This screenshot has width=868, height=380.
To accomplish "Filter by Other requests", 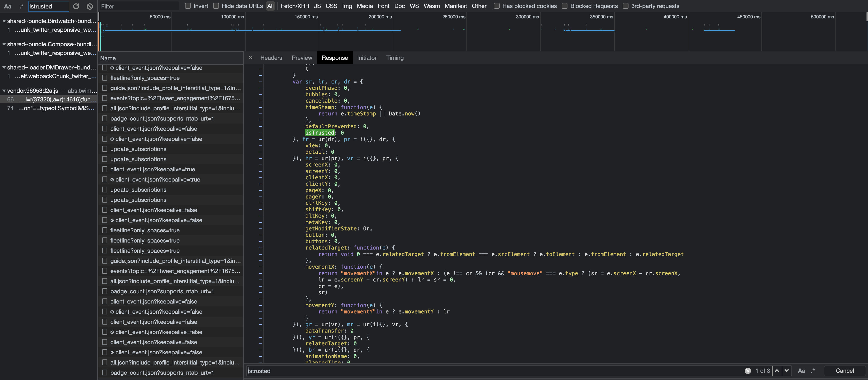I will click(479, 6).
